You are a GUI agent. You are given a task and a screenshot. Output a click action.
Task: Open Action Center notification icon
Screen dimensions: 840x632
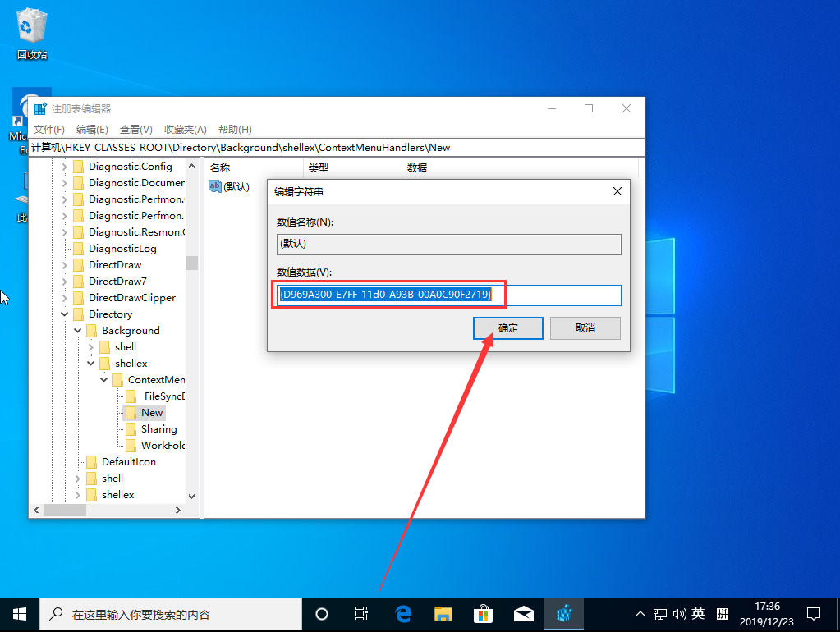(814, 613)
